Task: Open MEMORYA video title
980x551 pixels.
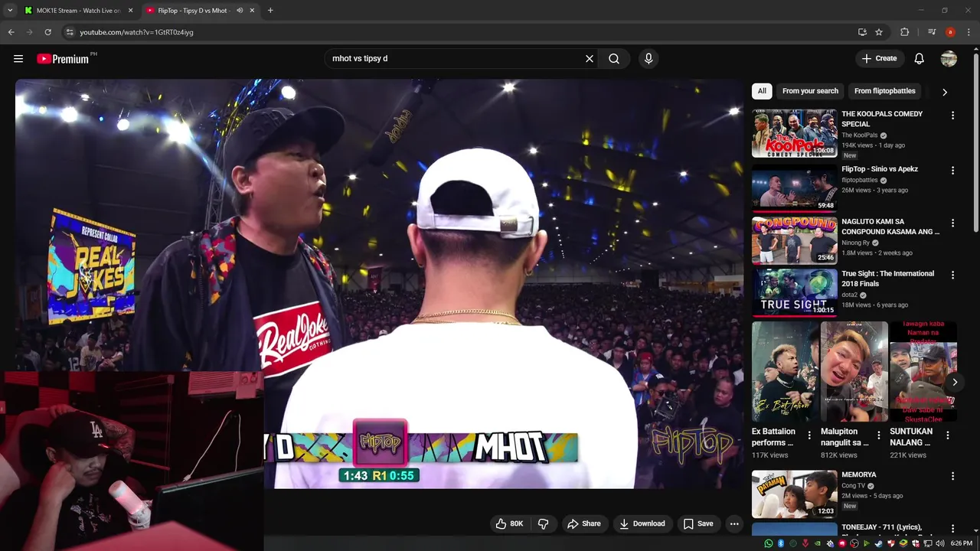Action: click(x=859, y=474)
